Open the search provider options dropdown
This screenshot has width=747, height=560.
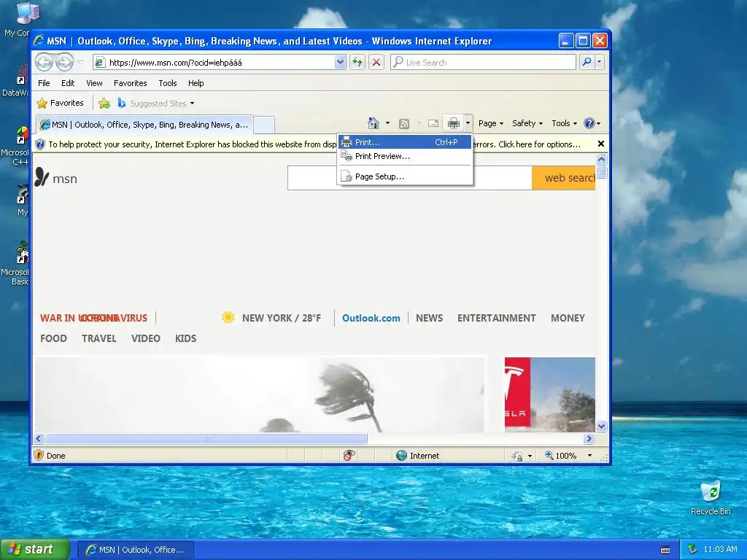[x=600, y=62]
